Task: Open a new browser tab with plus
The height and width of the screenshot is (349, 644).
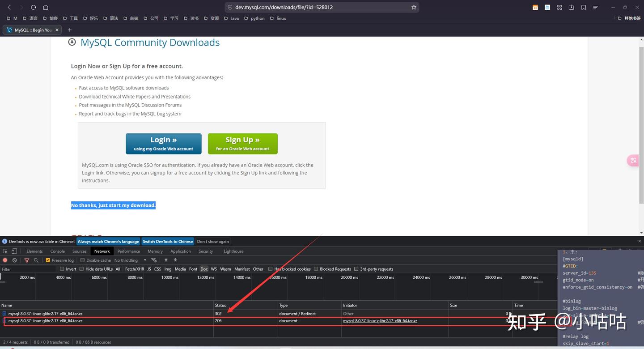Action: [70, 30]
